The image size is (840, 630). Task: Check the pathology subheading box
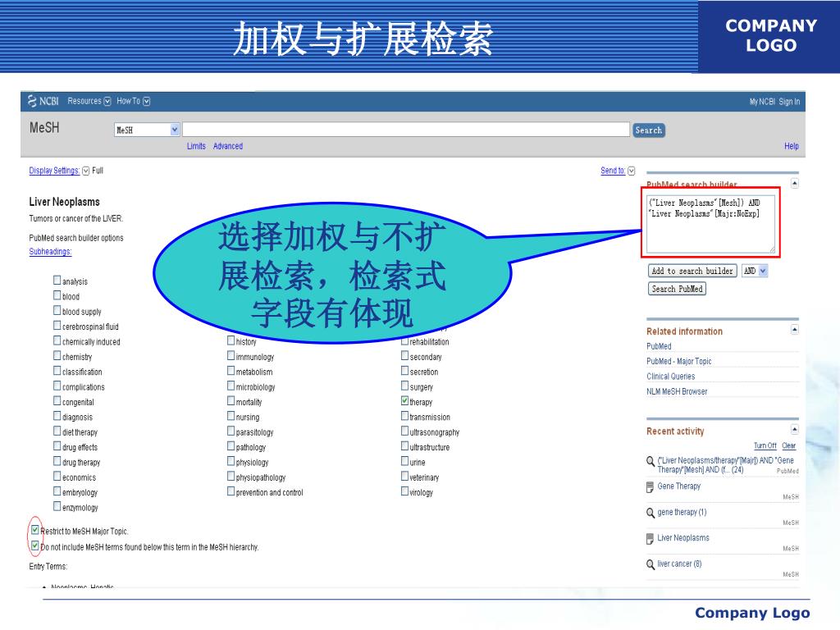pos(231,445)
